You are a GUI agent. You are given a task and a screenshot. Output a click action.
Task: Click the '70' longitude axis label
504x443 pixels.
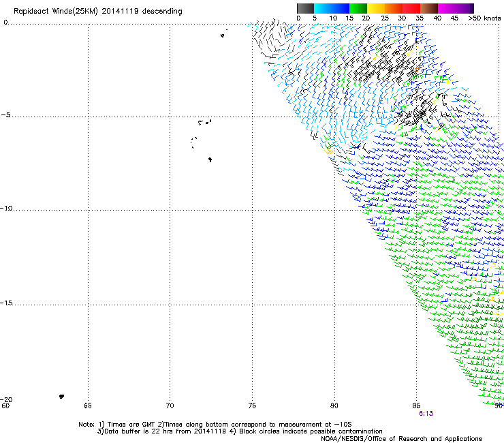click(x=170, y=406)
